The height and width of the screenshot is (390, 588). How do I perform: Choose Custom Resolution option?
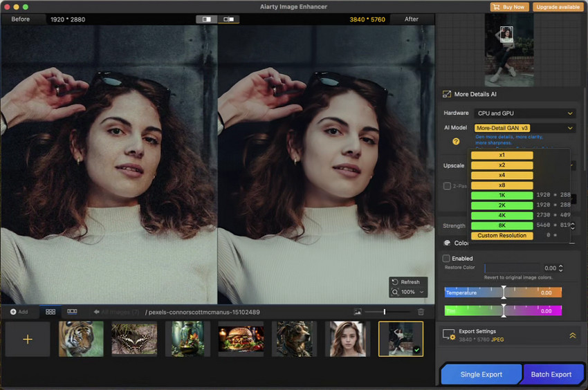[502, 236]
